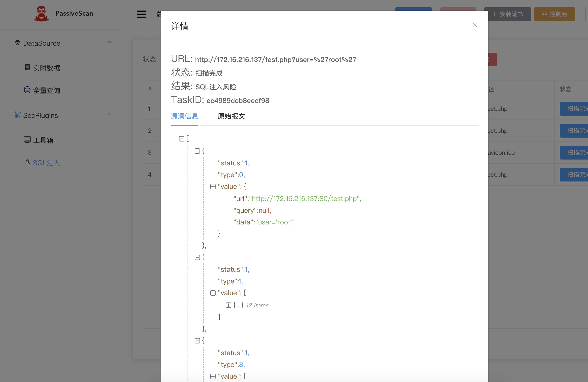Open the 控制台 button
The height and width of the screenshot is (382, 588).
click(x=554, y=14)
